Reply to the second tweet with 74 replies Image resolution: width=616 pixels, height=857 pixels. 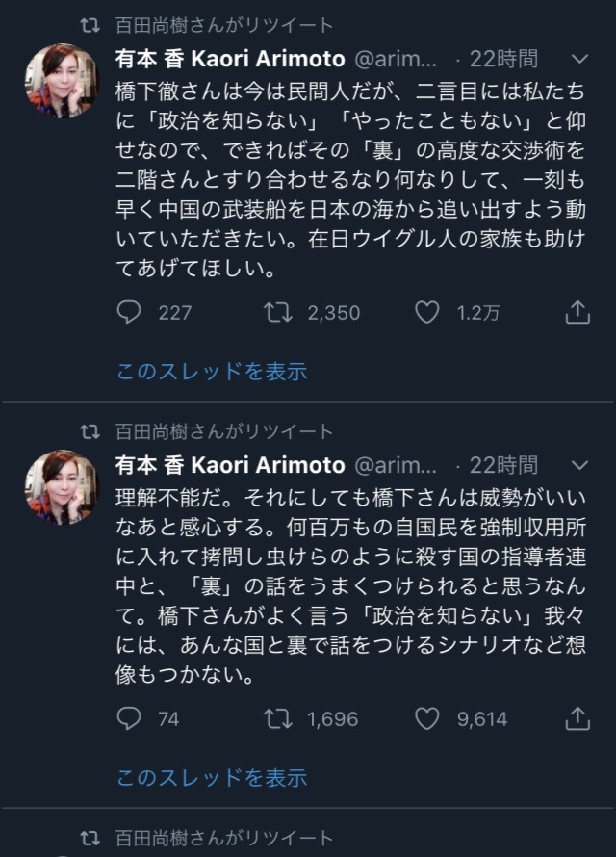[129, 718]
